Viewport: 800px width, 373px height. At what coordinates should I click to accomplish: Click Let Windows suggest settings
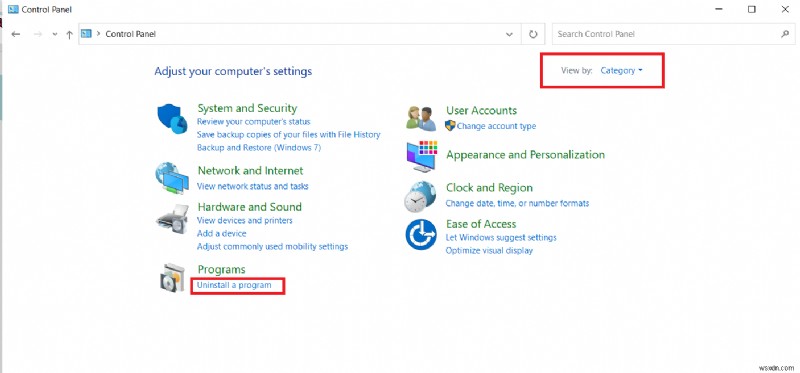501,237
